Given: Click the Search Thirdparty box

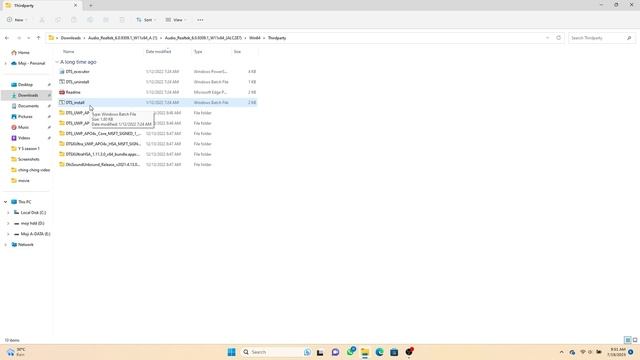Looking at the screenshot, I should [x=601, y=38].
